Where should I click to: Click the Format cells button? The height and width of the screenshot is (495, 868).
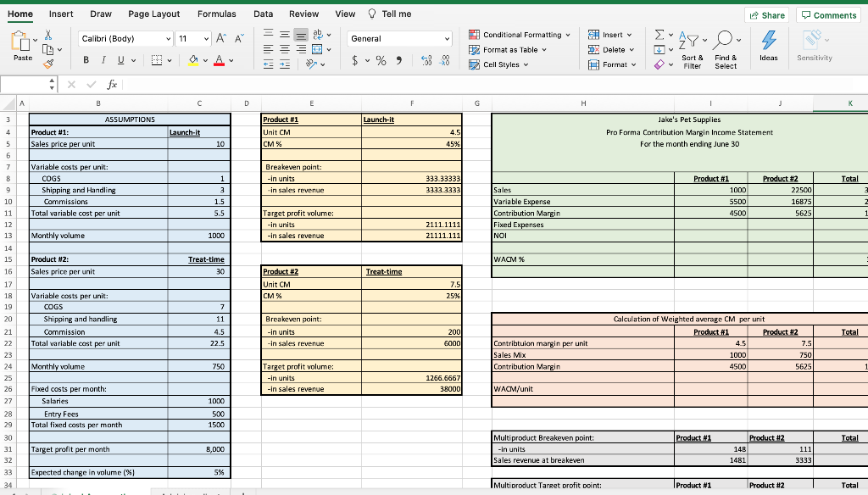(x=612, y=64)
